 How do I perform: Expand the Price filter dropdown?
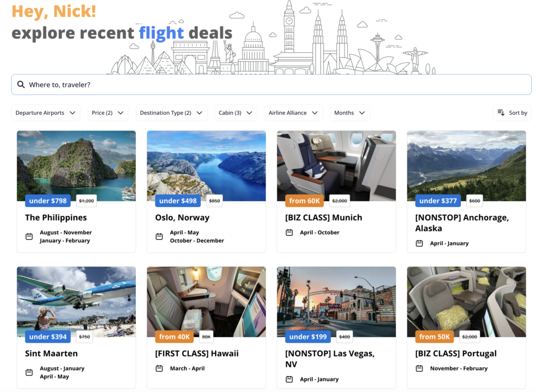tap(108, 112)
